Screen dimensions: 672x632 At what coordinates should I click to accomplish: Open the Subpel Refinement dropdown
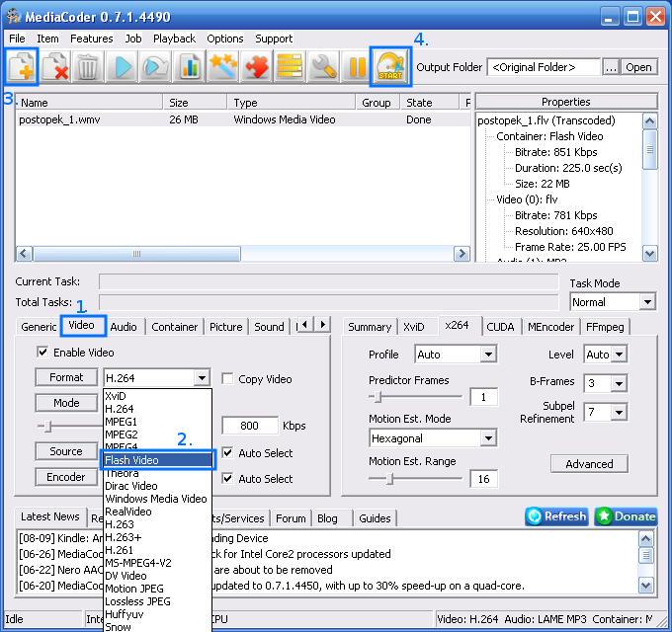(606, 413)
